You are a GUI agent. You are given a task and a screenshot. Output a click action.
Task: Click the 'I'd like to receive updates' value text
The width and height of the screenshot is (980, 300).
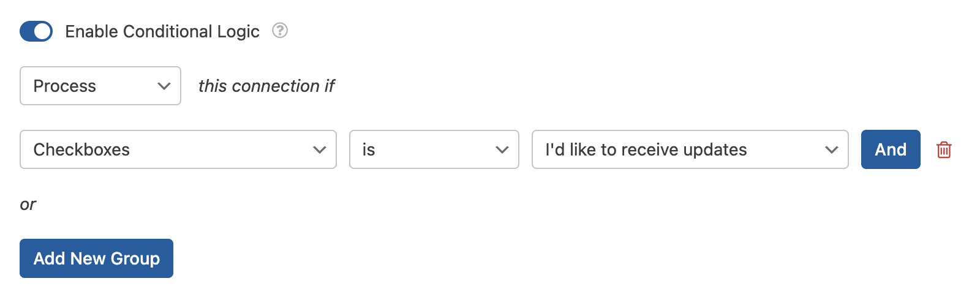[646, 150]
